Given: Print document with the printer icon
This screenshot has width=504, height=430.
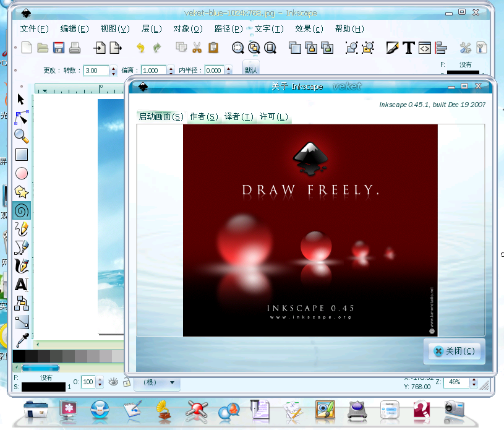Looking at the screenshot, I should click(x=75, y=48).
